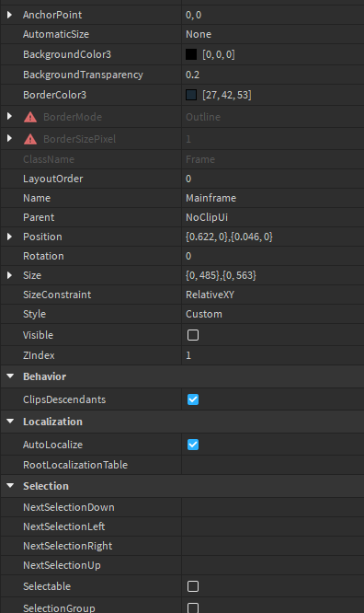Click the Selection section header text
364x613 pixels.
pyautogui.click(x=46, y=486)
